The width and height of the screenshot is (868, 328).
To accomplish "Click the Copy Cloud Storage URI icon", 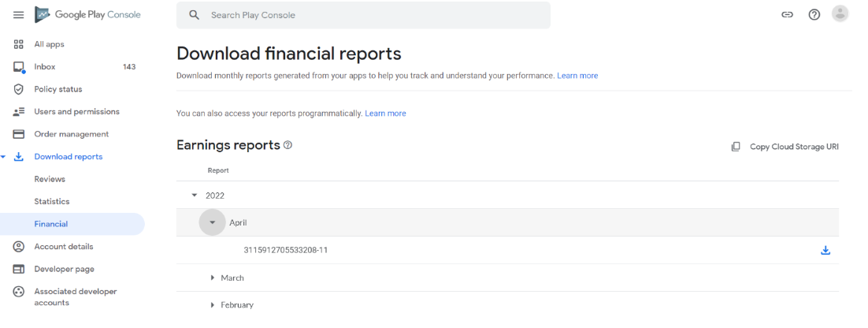I will coord(736,147).
